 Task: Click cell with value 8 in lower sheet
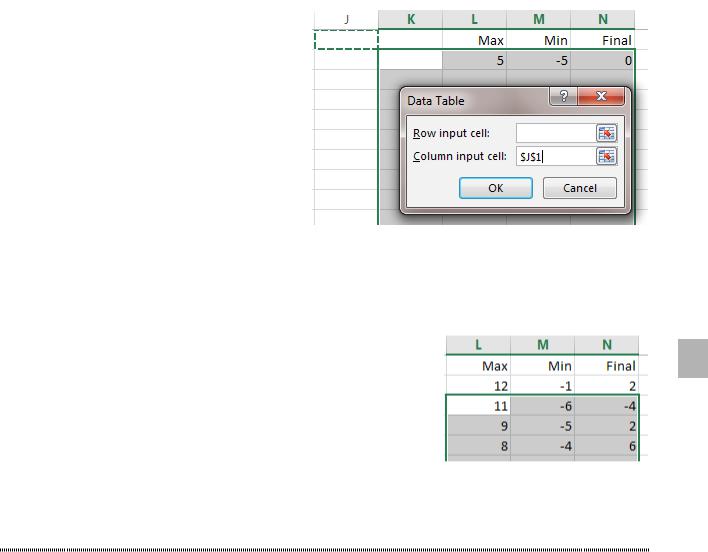tap(478, 445)
